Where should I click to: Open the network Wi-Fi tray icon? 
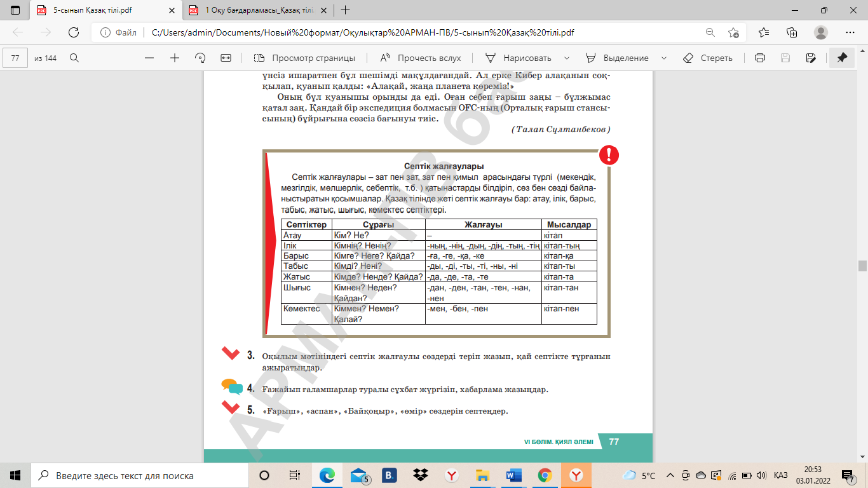(x=732, y=475)
